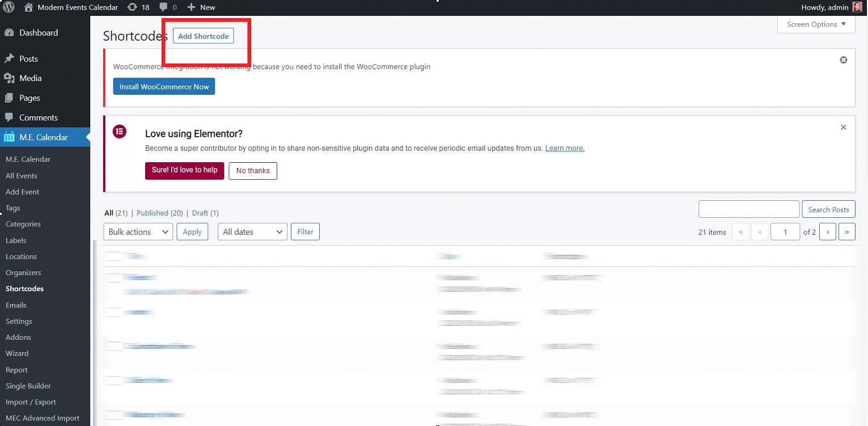The image size is (868, 426).
Task: Open the Pages icon in the sidebar
Action: pyautogui.click(x=9, y=98)
